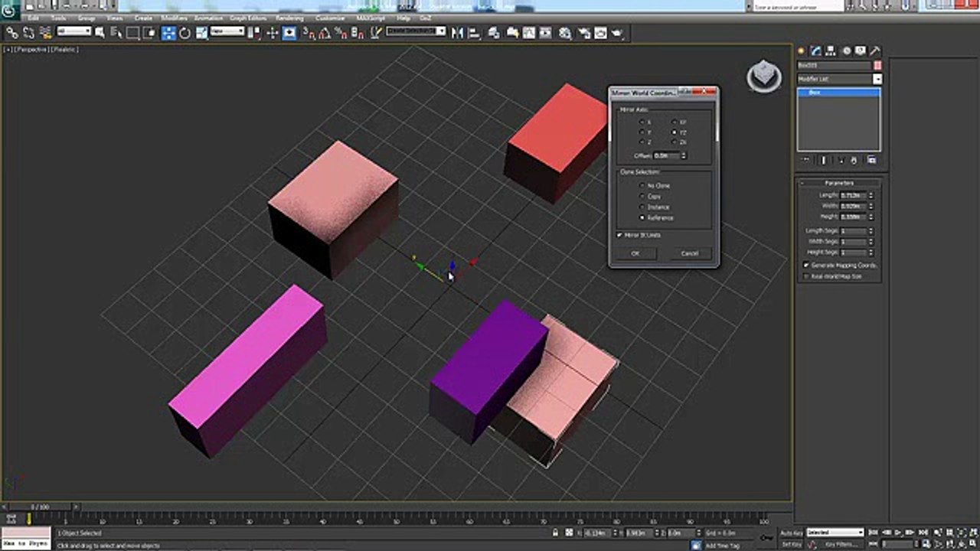This screenshot has width=980, height=551.
Task: Select Box in modifier stack
Action: tap(839, 92)
